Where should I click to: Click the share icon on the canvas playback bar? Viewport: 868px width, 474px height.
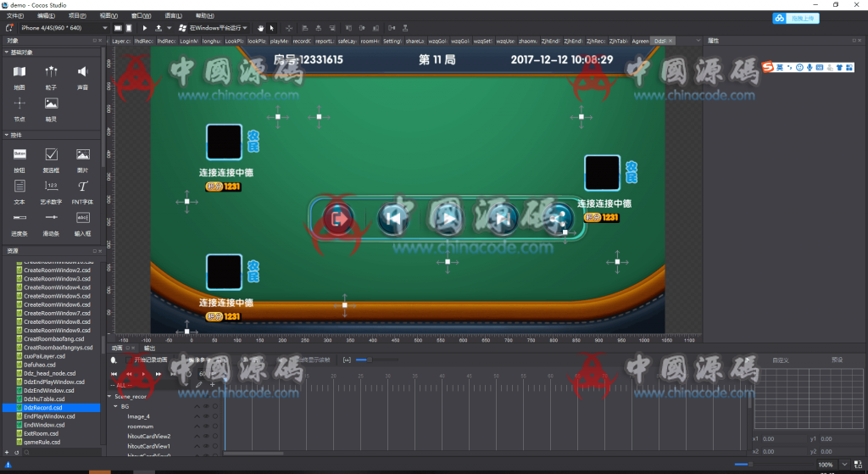pos(557,219)
